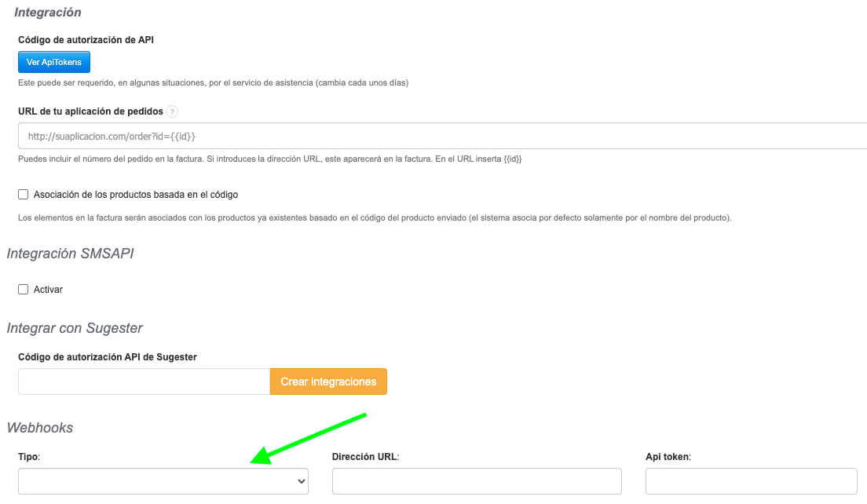867x504 pixels.
Task: Click the Sugester API authorization code label
Action: point(107,356)
